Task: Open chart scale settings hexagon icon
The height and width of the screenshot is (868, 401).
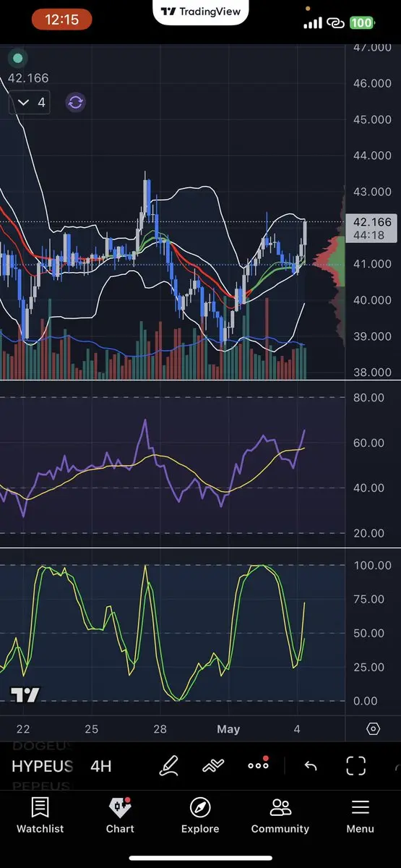Action: (373, 729)
